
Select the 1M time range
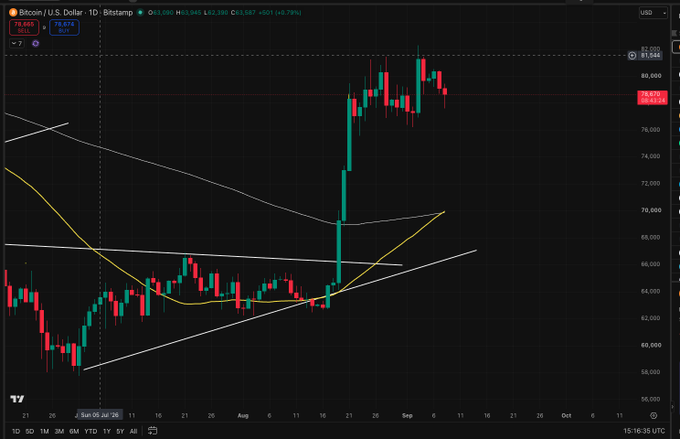coord(44,431)
